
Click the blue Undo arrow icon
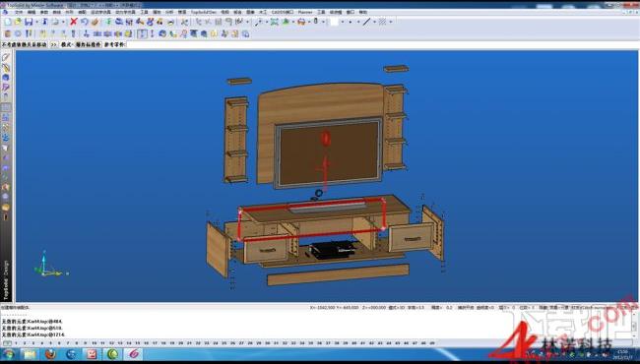(84, 22)
